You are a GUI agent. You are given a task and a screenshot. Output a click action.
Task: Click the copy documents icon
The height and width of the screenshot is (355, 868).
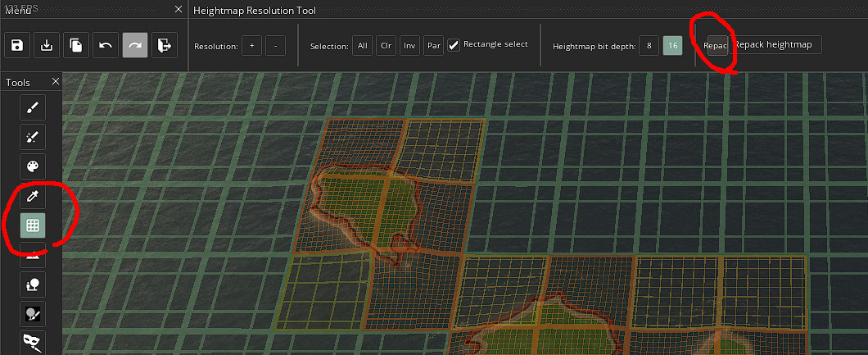coord(77,45)
